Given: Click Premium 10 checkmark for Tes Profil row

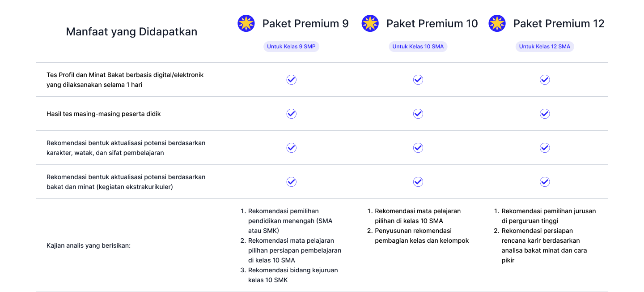Looking at the screenshot, I should click(418, 80).
